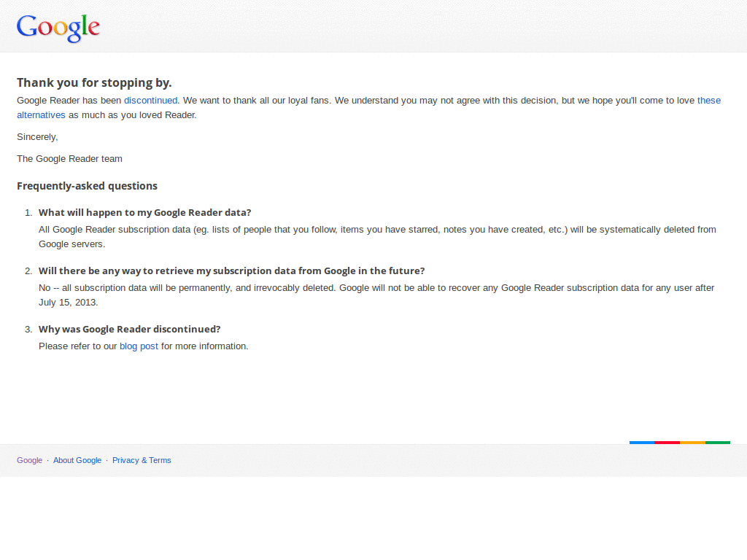Click the "July 15, 2013." text

(68, 303)
